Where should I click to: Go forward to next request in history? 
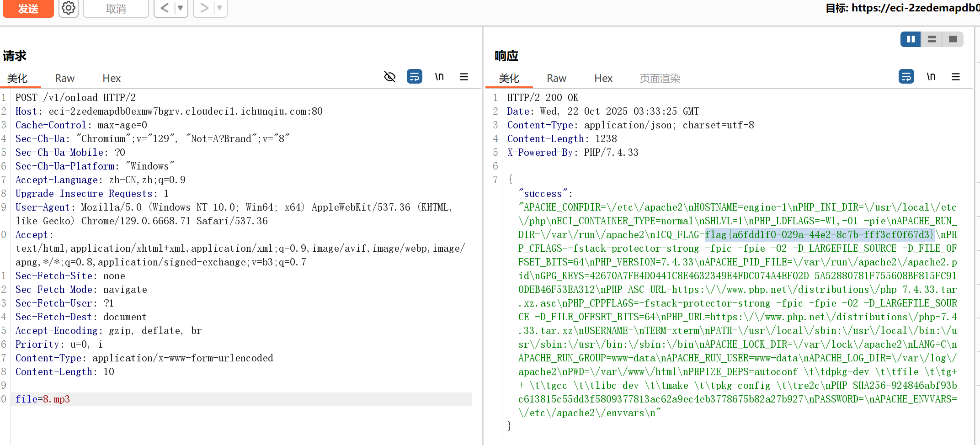(x=204, y=8)
